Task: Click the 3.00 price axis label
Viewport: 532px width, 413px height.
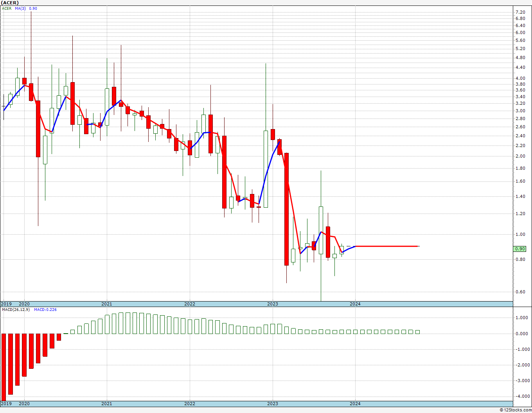Action: [x=520, y=111]
